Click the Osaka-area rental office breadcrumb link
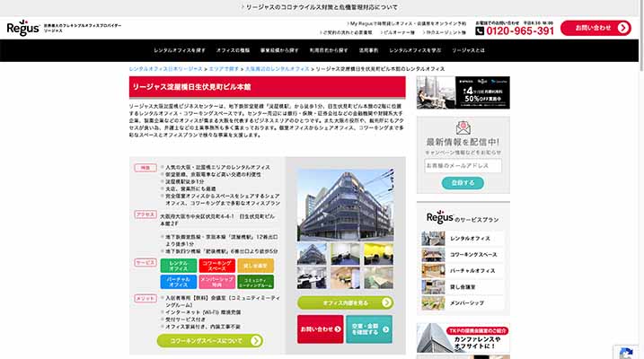The width and height of the screenshot is (644, 359). coord(278,69)
